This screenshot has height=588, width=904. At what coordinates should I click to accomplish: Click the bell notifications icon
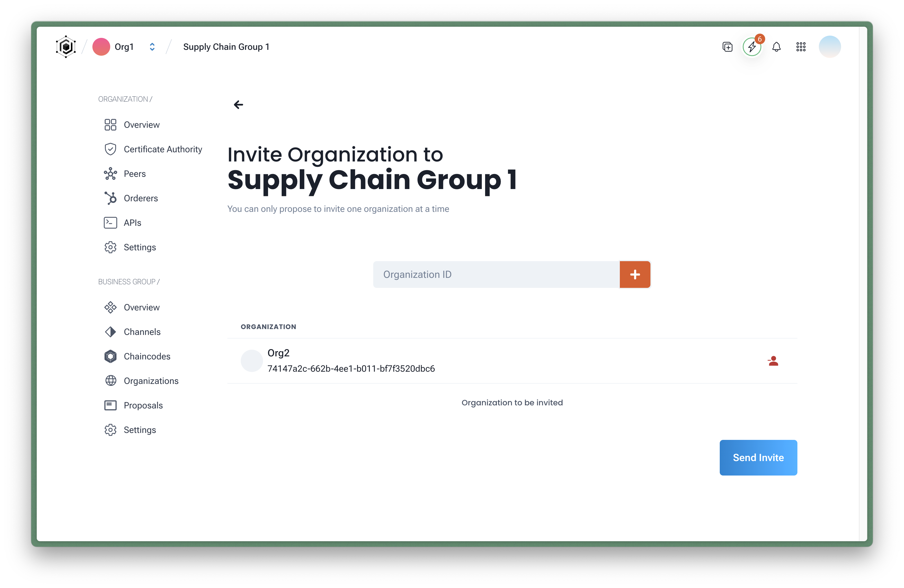[776, 46]
